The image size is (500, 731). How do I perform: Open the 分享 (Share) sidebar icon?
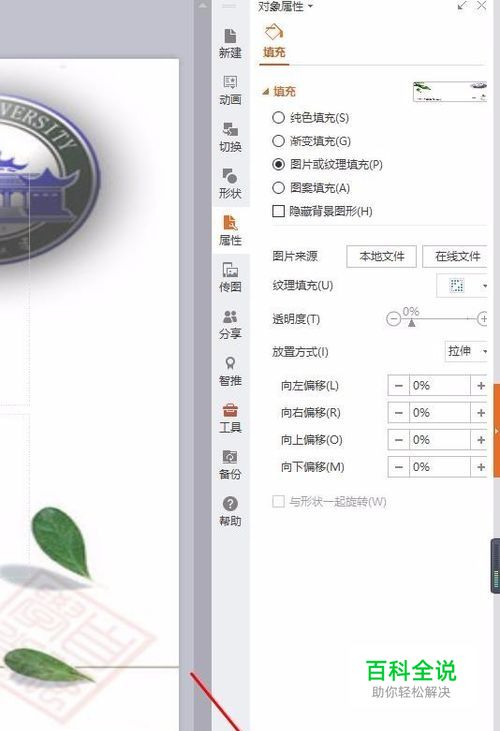pyautogui.click(x=230, y=324)
